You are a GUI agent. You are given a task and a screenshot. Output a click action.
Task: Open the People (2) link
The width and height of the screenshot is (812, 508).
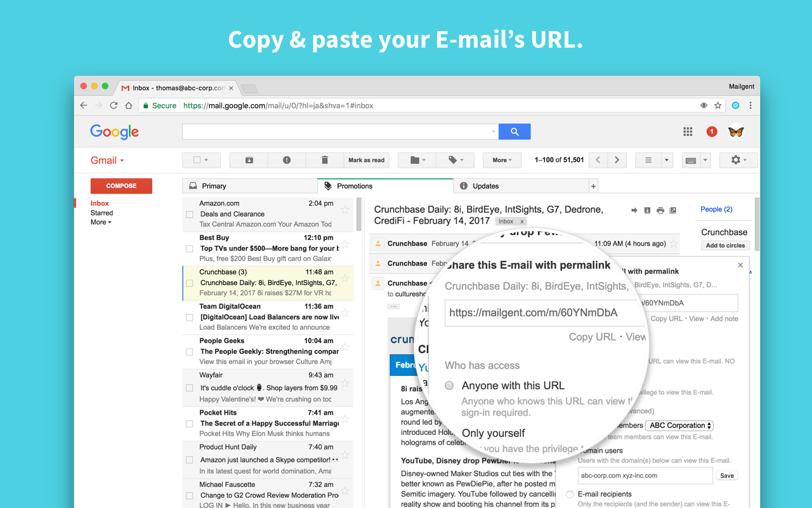tap(716, 209)
